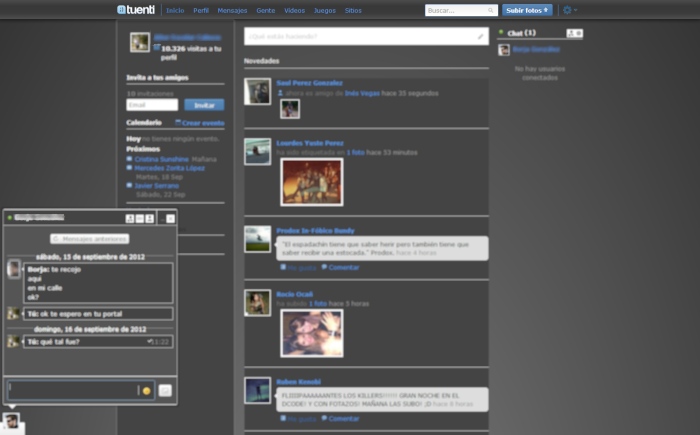Click Ruben Kenobi's avatar
The image size is (700, 435).
coord(258,390)
